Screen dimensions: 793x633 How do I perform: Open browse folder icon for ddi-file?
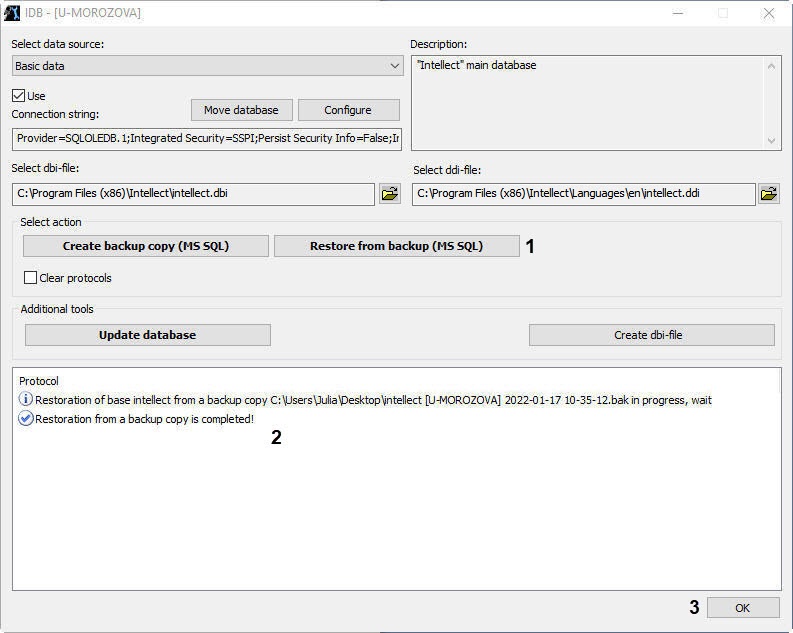click(x=769, y=194)
